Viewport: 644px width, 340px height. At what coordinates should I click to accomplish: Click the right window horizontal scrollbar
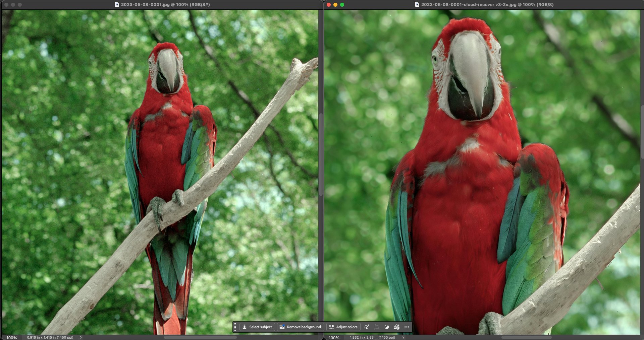(x=526, y=337)
